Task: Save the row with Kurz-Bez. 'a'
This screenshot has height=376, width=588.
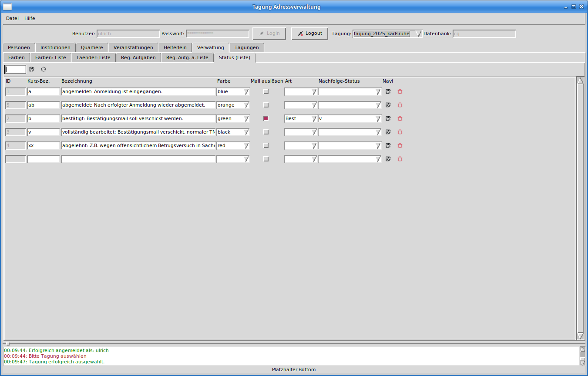Action: 388,91
